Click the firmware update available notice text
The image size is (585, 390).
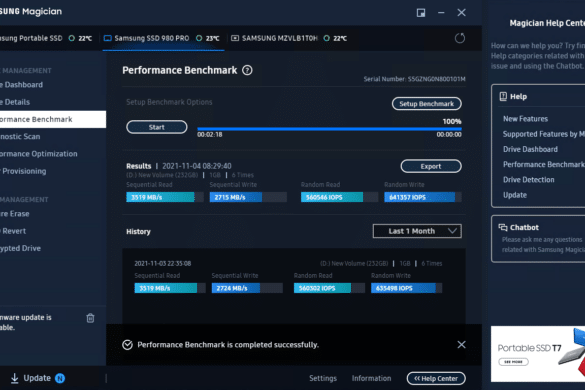point(26,322)
